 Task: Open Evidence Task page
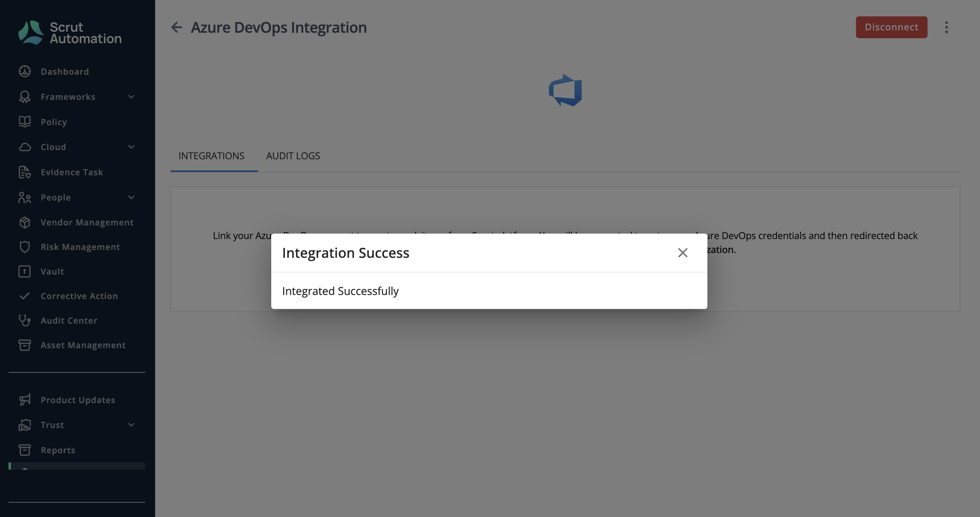72,172
